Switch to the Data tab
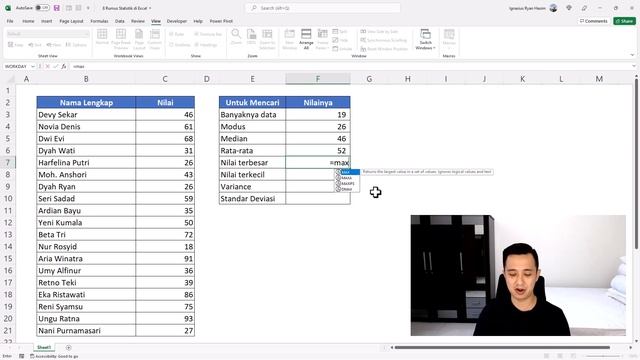 click(x=120, y=21)
